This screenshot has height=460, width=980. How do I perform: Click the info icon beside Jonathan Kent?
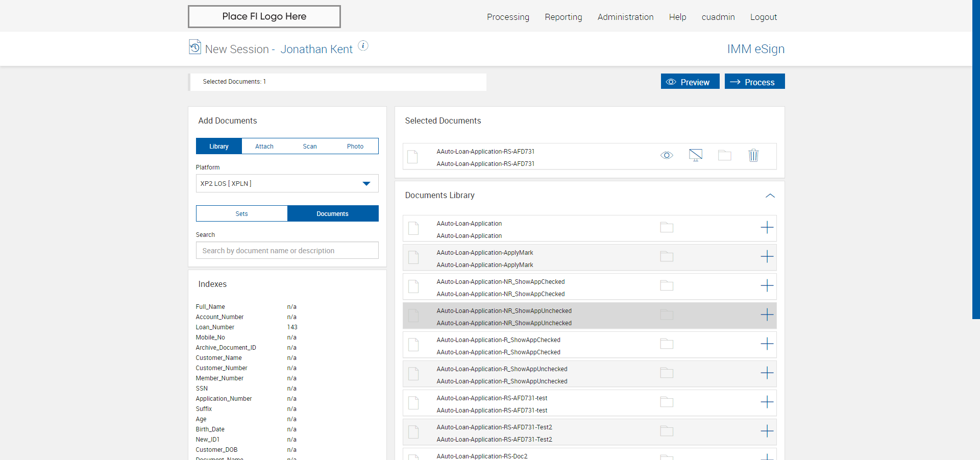[363, 46]
